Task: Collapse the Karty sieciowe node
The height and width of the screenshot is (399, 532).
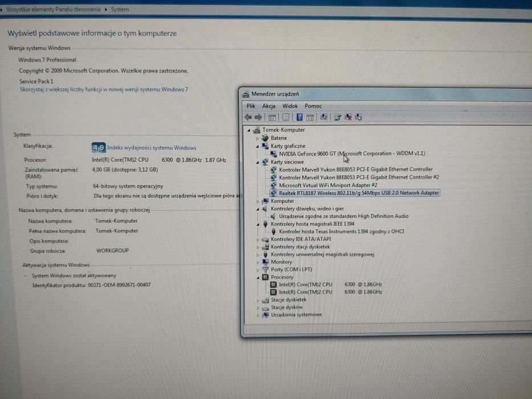Action: [258, 162]
